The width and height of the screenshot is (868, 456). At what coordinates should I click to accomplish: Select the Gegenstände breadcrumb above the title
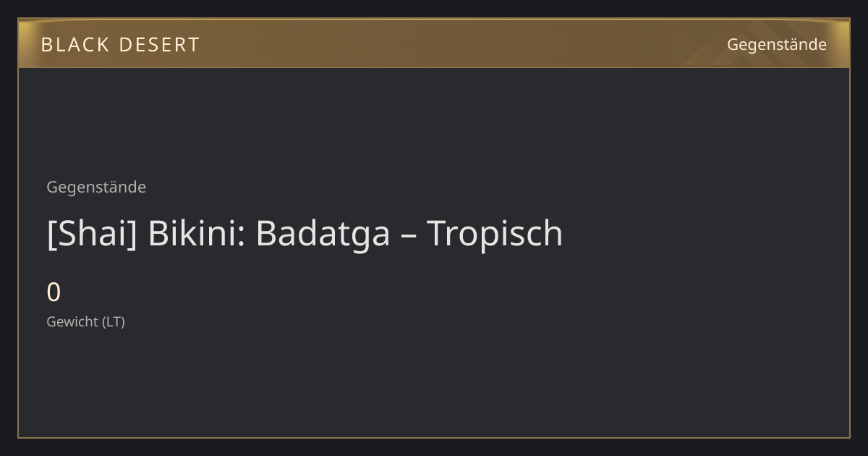click(96, 187)
